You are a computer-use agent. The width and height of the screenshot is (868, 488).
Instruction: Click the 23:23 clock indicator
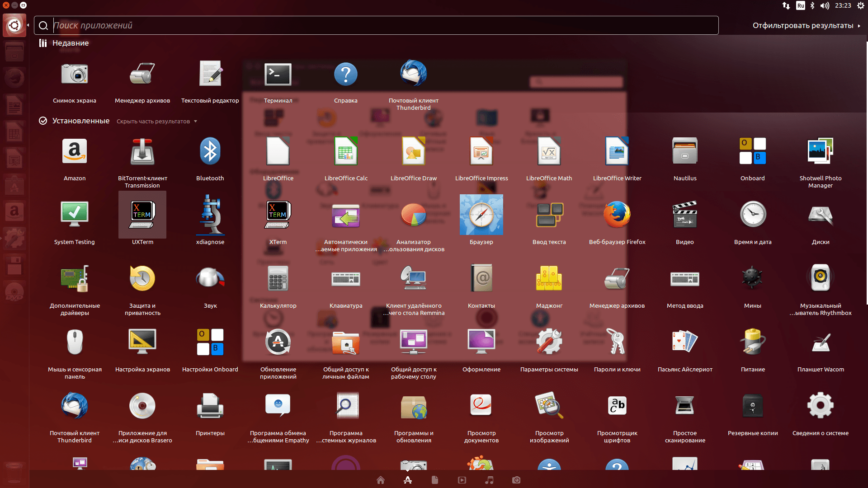843,5
